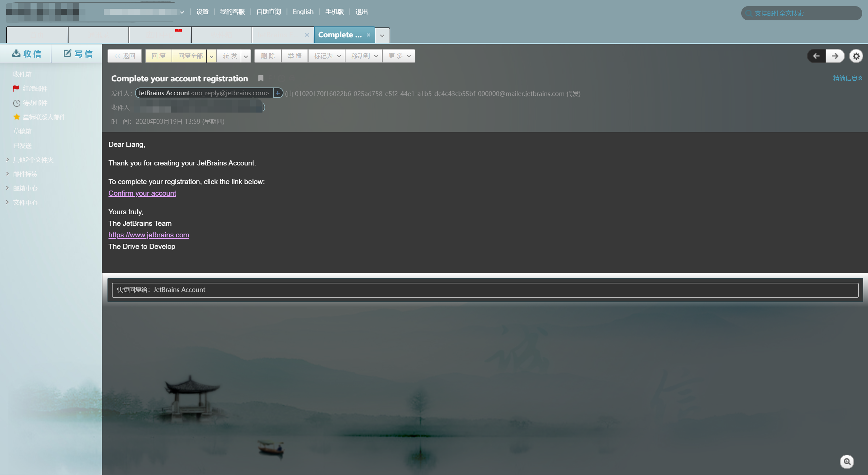This screenshot has height=475, width=868.
Task: Add sender to contacts with plus icon
Action: [x=278, y=93]
